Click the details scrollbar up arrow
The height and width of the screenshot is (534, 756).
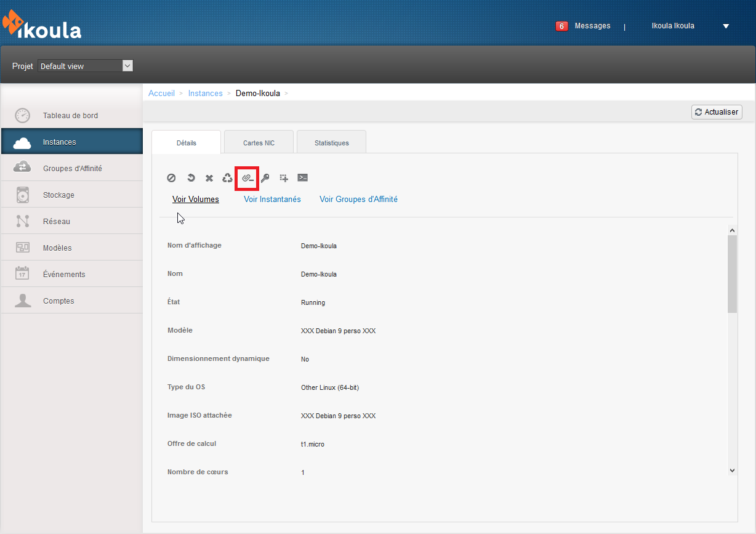pyautogui.click(x=732, y=230)
